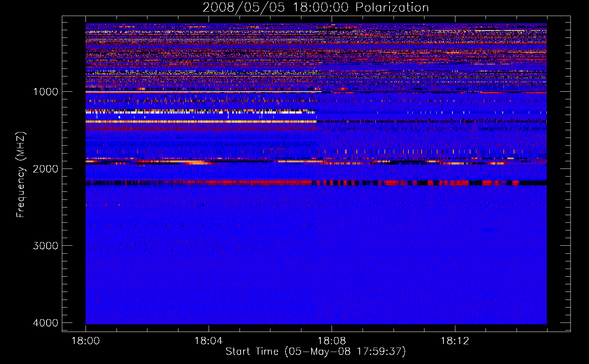Click the 4000 frequency tick label
Viewport: 589px width, 364px height.
click(46, 323)
